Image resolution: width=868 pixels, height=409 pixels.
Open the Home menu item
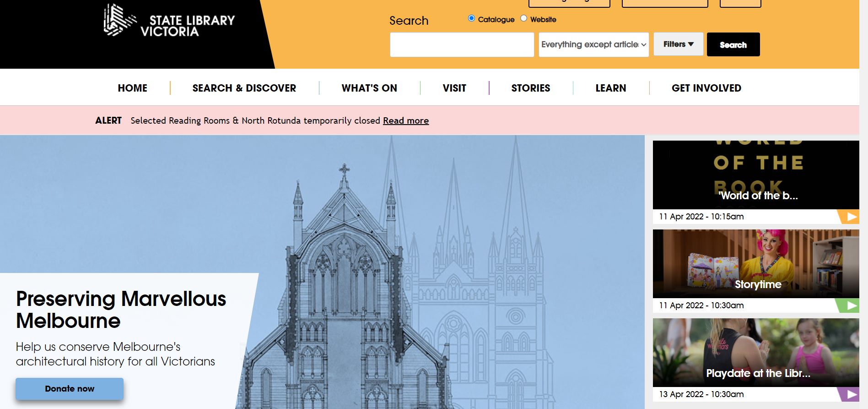132,88
